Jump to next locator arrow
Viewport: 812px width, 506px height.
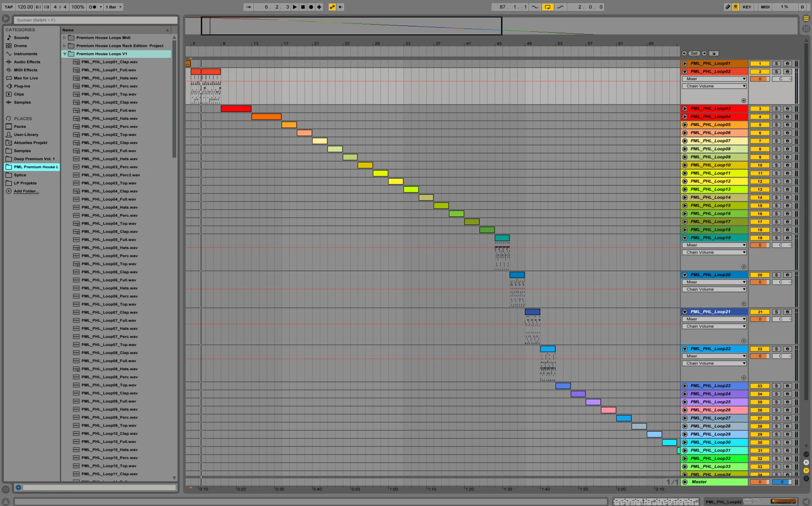point(705,53)
